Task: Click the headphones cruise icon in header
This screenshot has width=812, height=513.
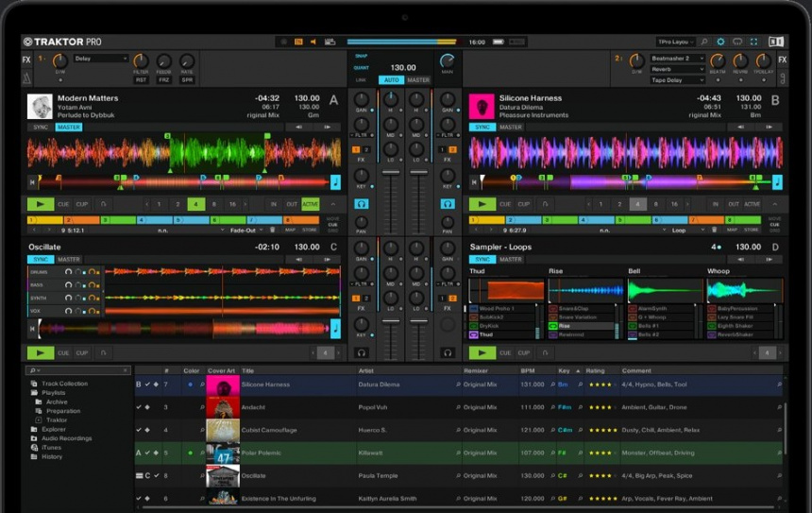Action: pos(737,42)
